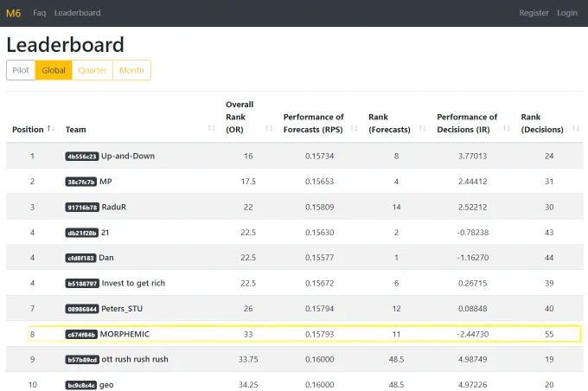588x391 pixels.
Task: Click the Register link
Action: click(534, 13)
